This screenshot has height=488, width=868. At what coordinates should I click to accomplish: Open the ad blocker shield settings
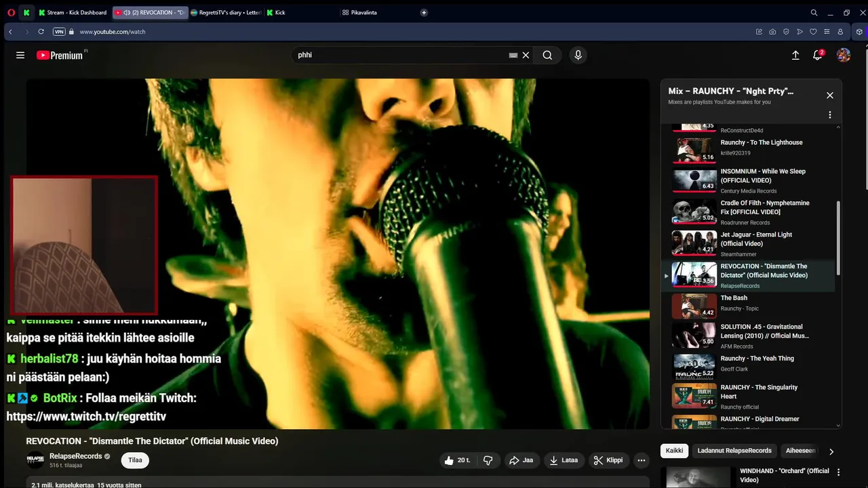point(786,32)
